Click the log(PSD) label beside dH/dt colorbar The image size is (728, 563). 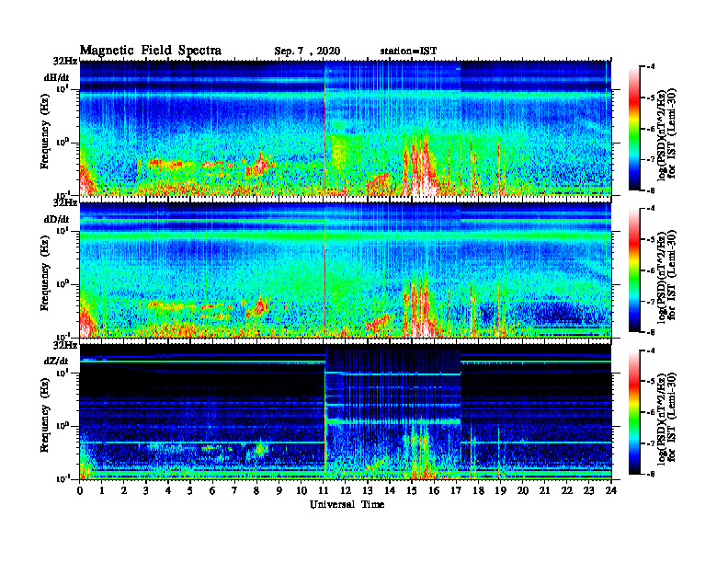point(666,133)
